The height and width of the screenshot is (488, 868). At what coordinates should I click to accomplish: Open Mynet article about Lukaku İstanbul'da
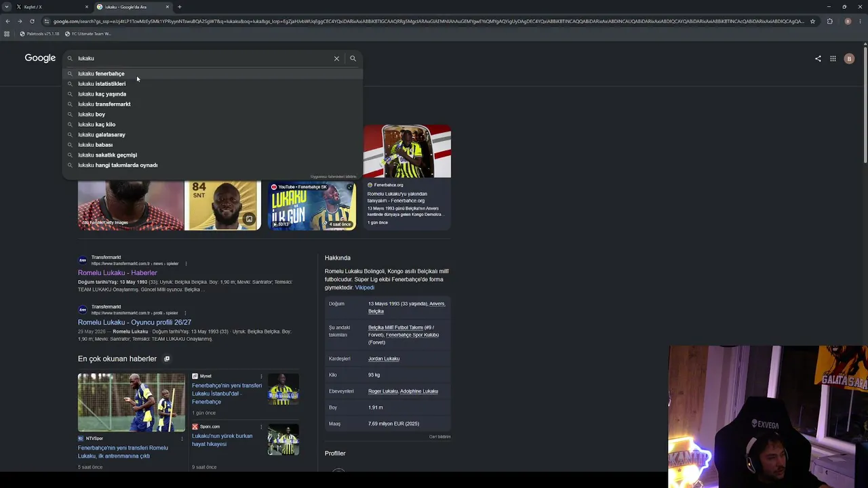click(226, 393)
